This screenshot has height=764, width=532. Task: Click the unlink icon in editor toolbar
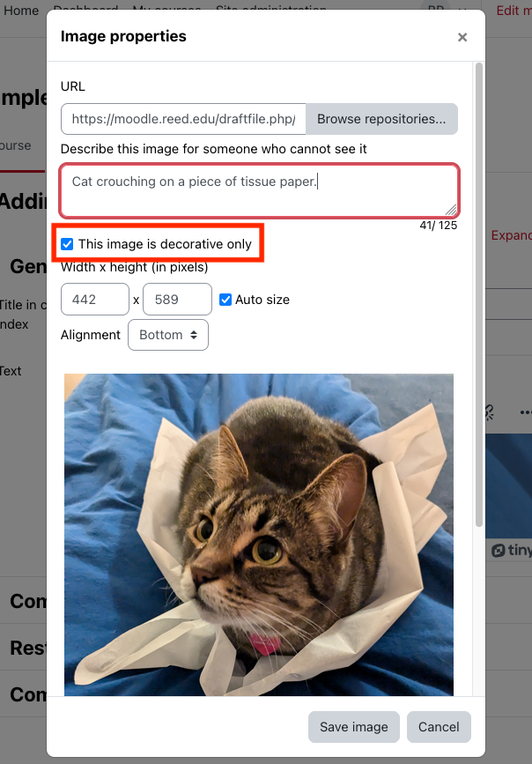(x=489, y=412)
